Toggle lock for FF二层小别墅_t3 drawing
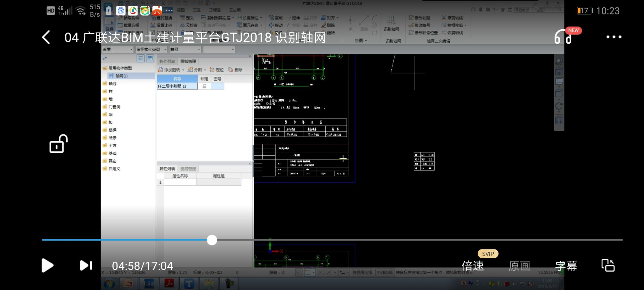This screenshot has width=644, height=290. [x=204, y=86]
